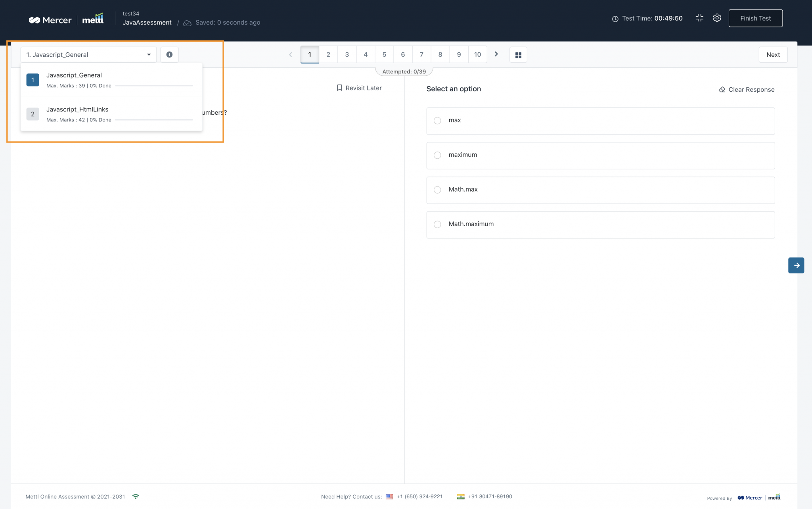
Task: Click the floating next-question arrow
Action: tap(796, 265)
